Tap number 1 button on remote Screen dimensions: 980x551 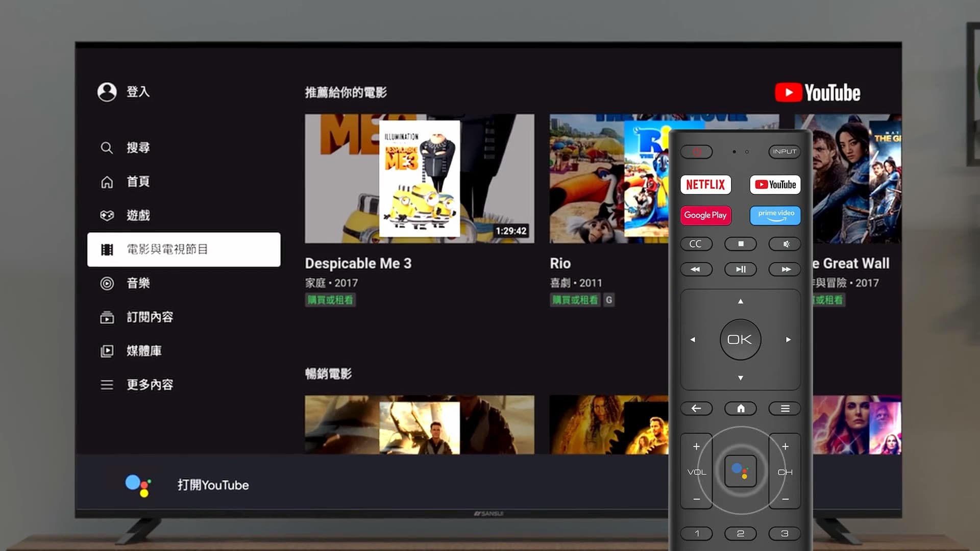point(696,534)
